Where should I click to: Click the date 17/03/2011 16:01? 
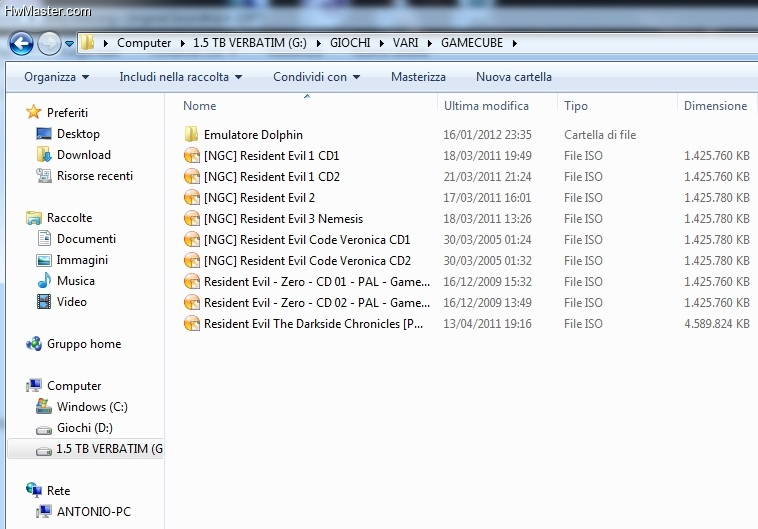tap(487, 197)
